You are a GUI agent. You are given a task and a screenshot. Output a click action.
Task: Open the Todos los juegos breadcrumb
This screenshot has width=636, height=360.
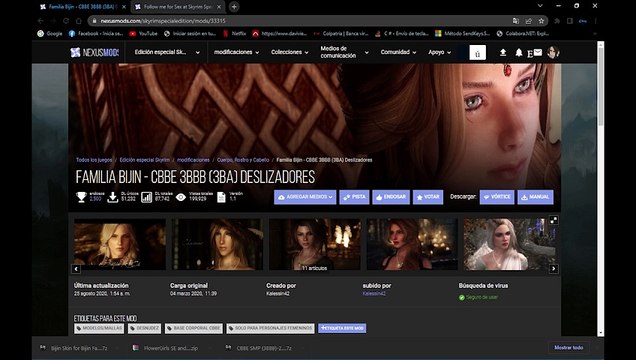tap(94, 160)
